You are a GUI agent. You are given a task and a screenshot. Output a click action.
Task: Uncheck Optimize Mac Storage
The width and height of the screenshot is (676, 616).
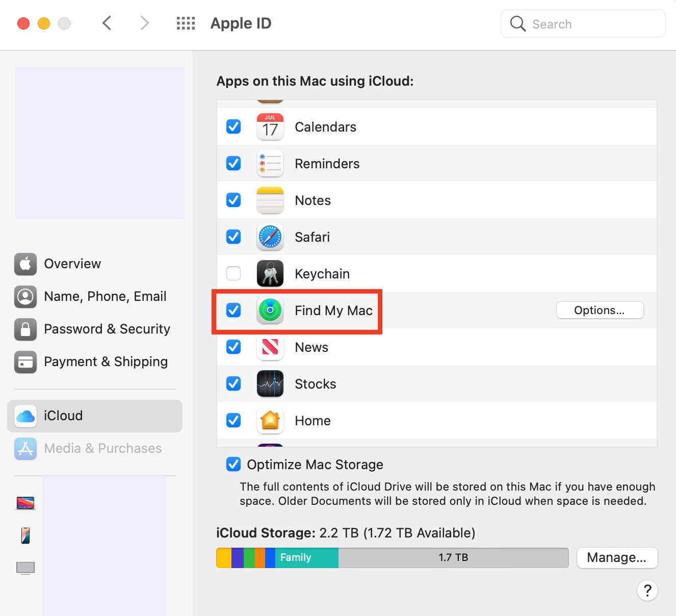point(233,464)
